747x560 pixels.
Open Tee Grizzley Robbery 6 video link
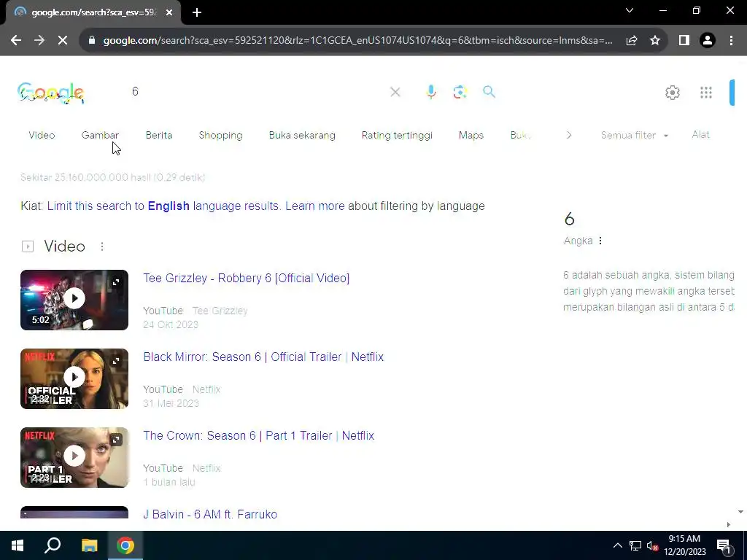click(x=247, y=278)
